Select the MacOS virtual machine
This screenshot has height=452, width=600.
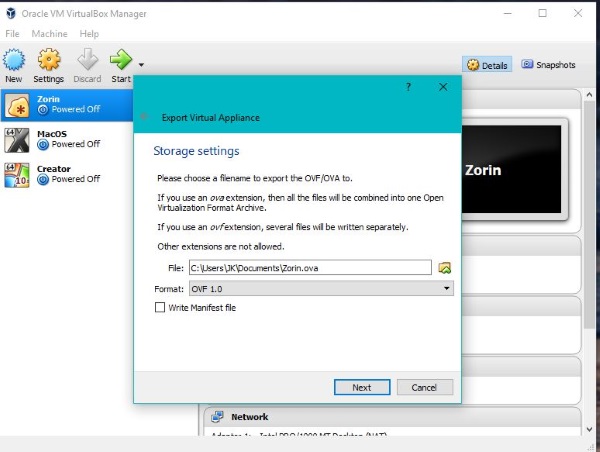pyautogui.click(x=67, y=140)
